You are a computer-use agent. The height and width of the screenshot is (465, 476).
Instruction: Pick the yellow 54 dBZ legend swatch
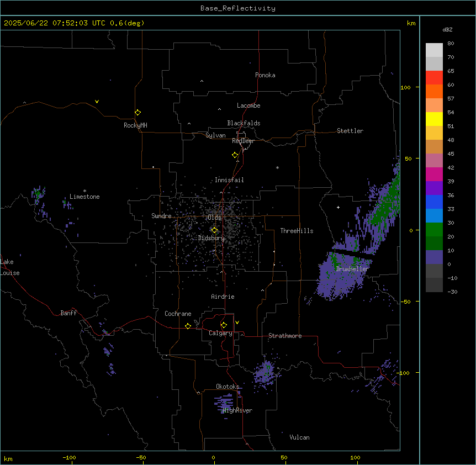(x=434, y=119)
